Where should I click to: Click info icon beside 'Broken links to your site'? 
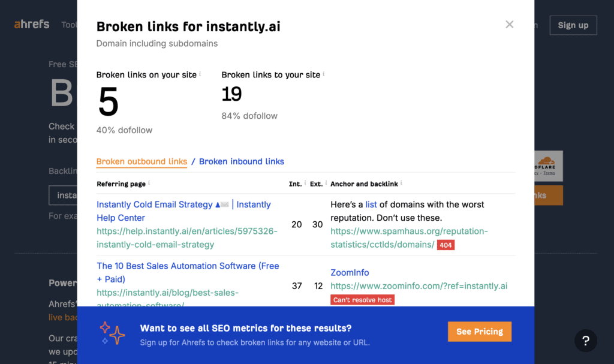[324, 74]
